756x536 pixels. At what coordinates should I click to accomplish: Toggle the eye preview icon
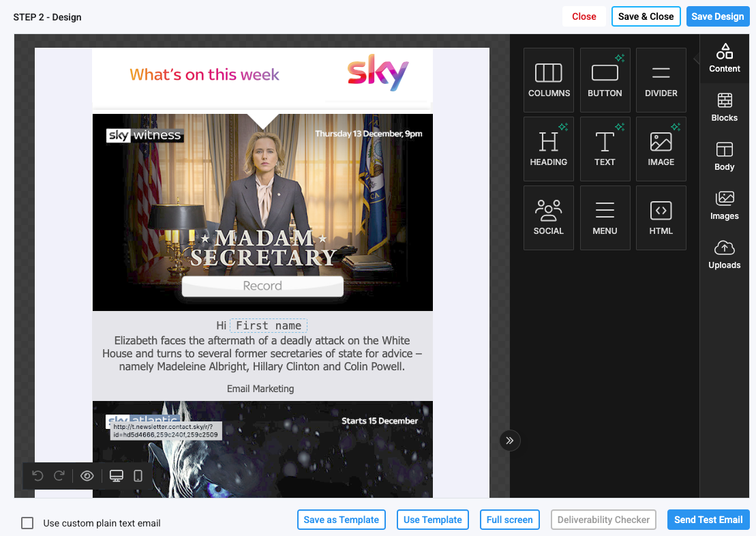click(x=87, y=476)
